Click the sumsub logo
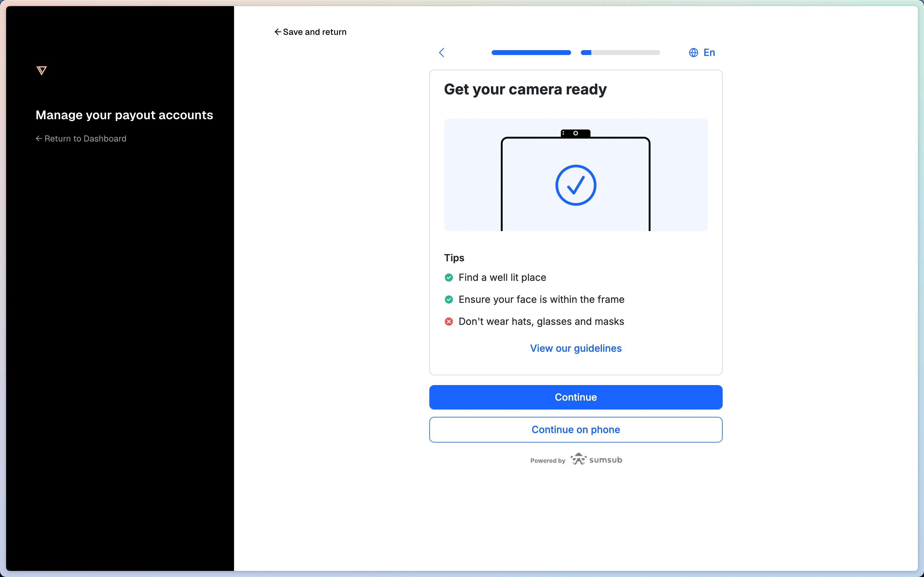Viewport: 924px width, 577px height. pos(596,459)
